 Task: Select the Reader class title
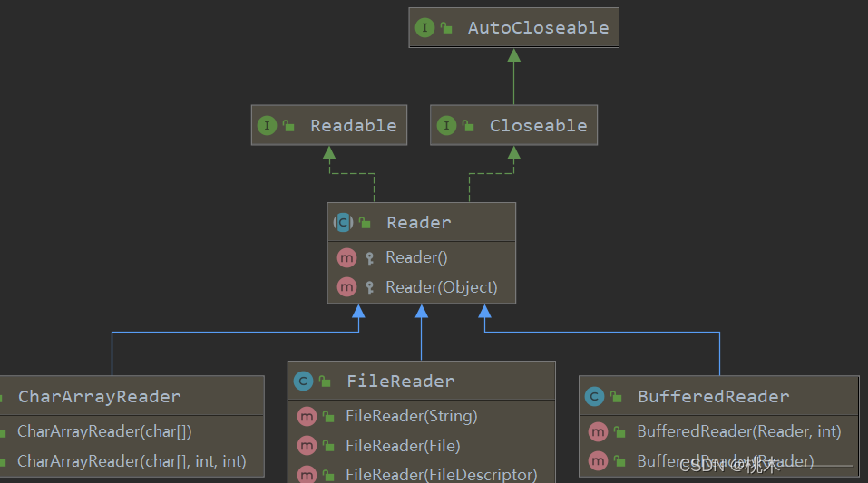pyautogui.click(x=418, y=222)
